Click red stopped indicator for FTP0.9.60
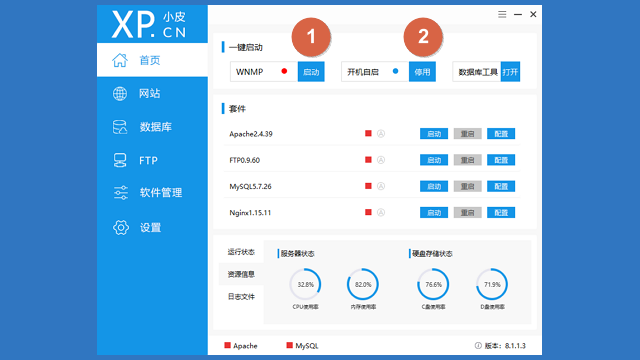 point(368,160)
